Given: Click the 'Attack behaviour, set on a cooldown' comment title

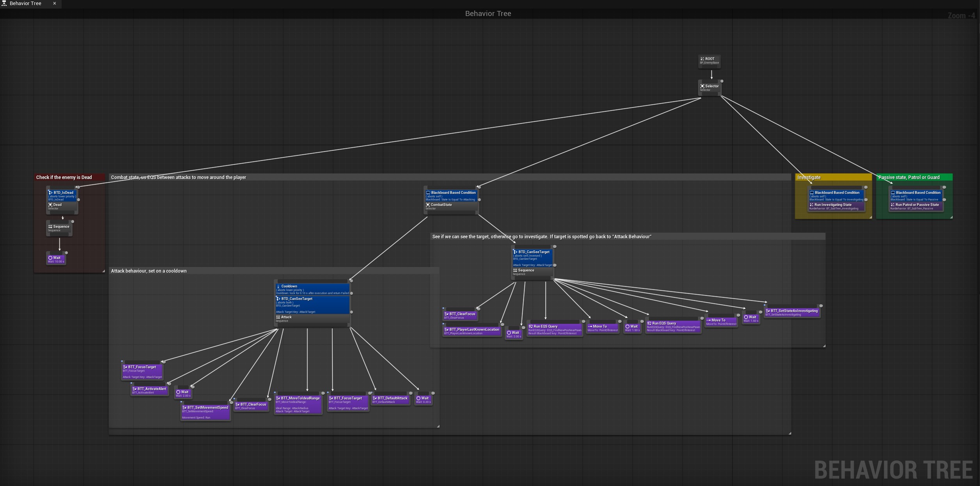Looking at the screenshot, I should point(149,271).
